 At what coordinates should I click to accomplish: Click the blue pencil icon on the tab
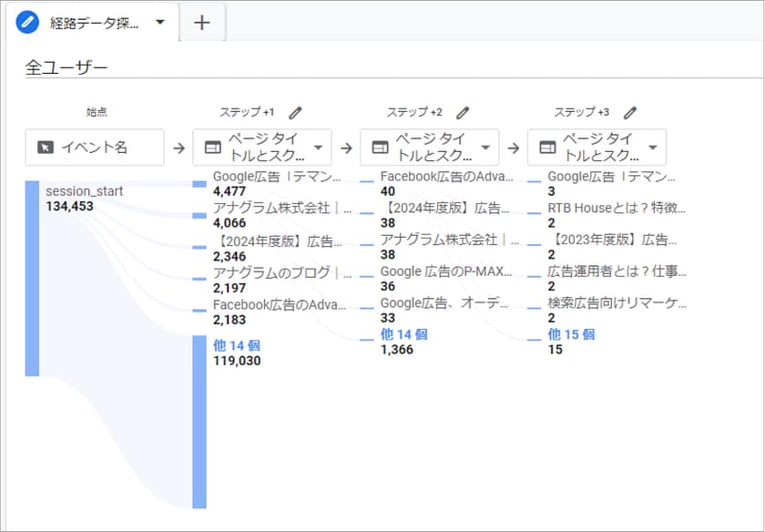point(28,23)
